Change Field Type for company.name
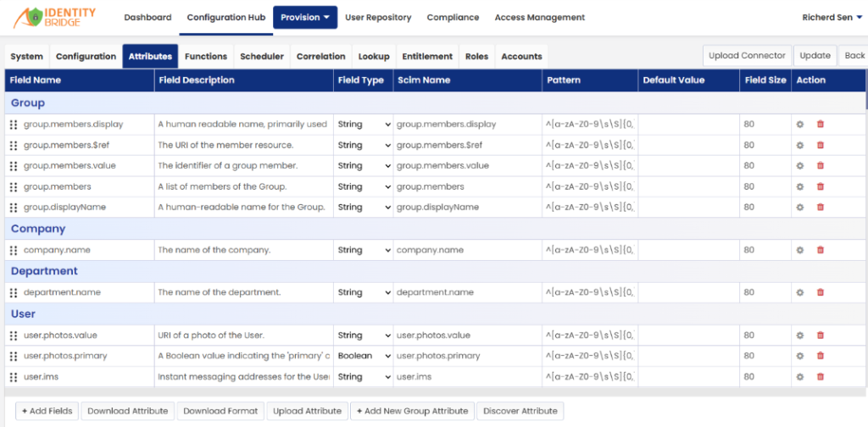Screen dimensions: 868x427 [x=364, y=250]
